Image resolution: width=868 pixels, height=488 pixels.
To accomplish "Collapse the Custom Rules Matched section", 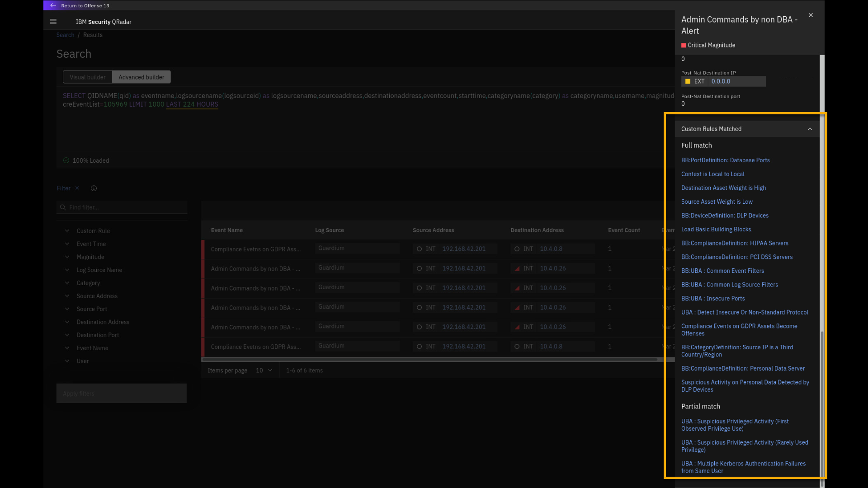I will pyautogui.click(x=810, y=129).
